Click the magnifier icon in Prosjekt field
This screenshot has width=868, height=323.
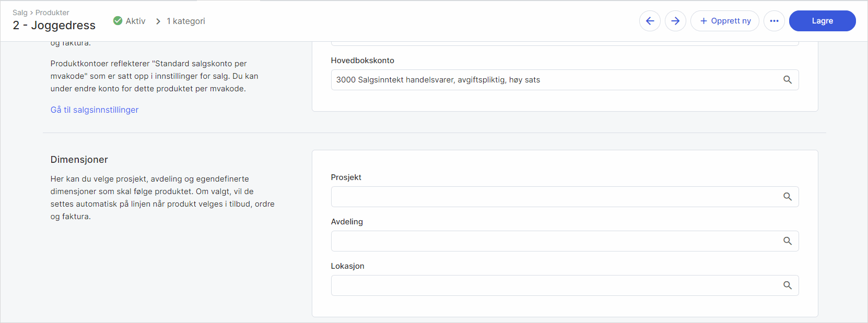tap(788, 197)
